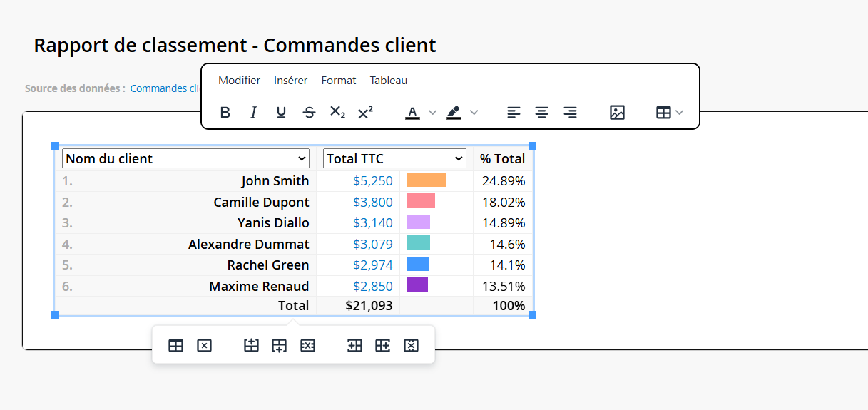868x410 pixels.
Task: Expand the table dropdown arrow in toolbar
Action: (x=680, y=113)
